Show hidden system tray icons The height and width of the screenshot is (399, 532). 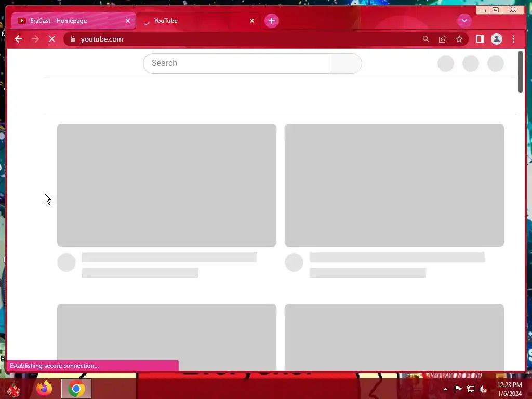point(445,389)
